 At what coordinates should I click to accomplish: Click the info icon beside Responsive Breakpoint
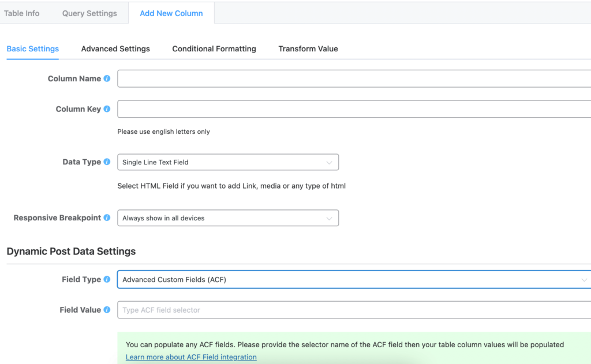click(107, 217)
